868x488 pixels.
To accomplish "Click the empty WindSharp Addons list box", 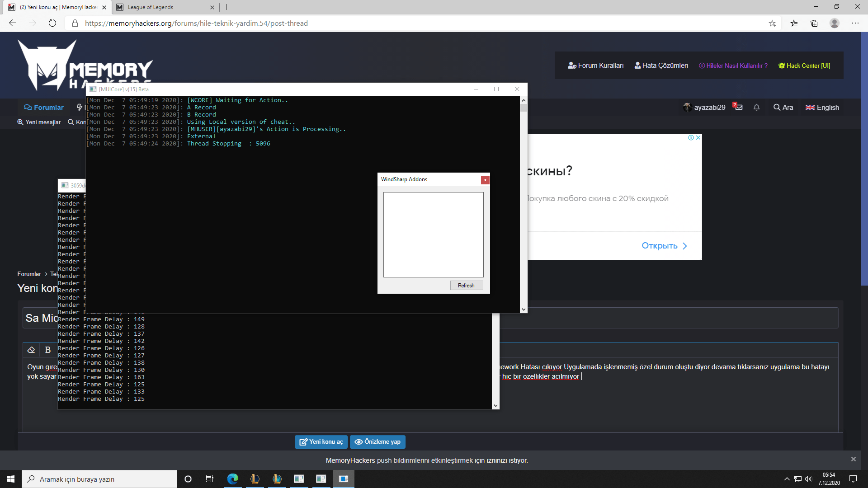I will tap(433, 235).
